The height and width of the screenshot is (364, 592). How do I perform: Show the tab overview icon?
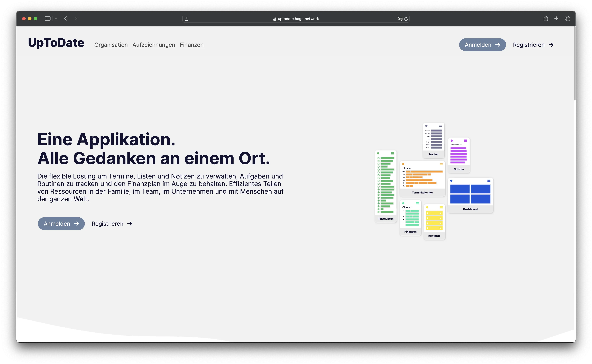pyautogui.click(x=567, y=18)
